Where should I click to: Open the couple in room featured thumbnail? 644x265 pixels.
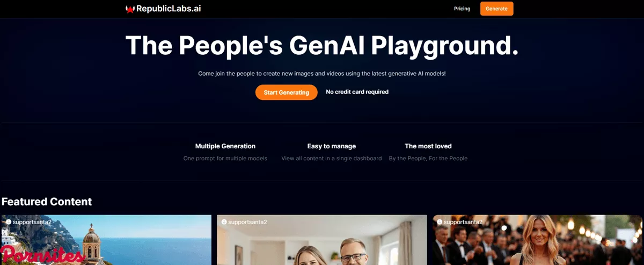322,240
